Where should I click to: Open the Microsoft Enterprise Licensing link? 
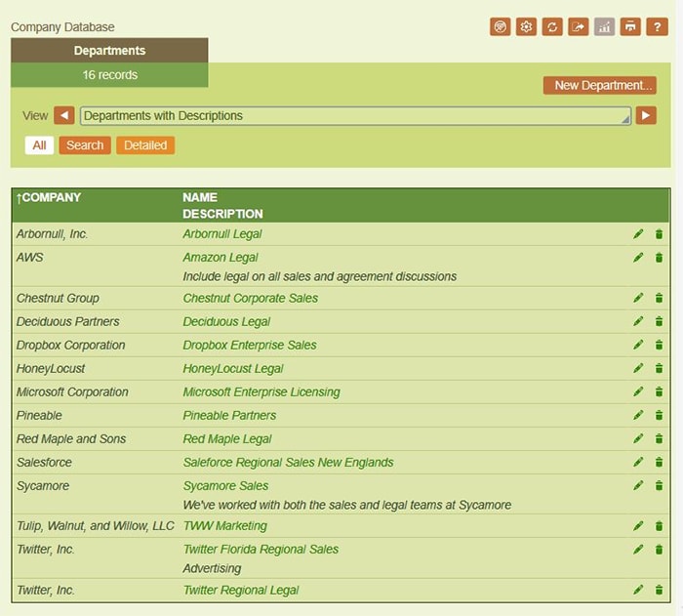coord(261,392)
